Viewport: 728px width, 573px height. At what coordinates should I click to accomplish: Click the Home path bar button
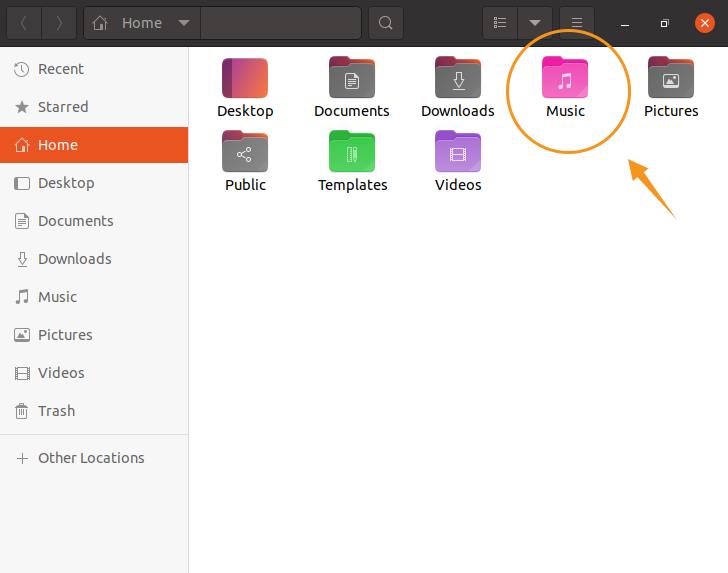[142, 23]
